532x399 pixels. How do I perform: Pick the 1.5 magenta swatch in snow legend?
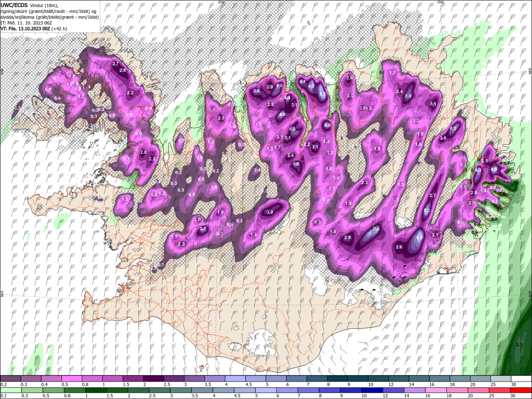pos(133,379)
